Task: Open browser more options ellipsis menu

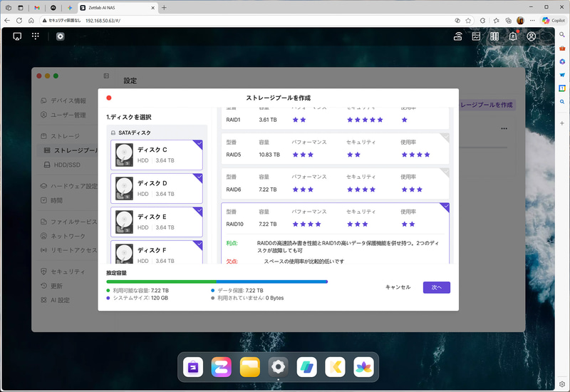Action: [532, 21]
